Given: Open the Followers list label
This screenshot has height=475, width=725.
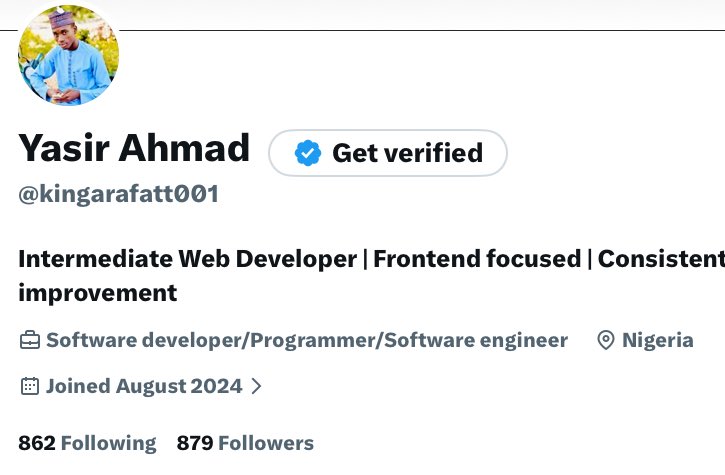Looking at the screenshot, I should point(266,443).
